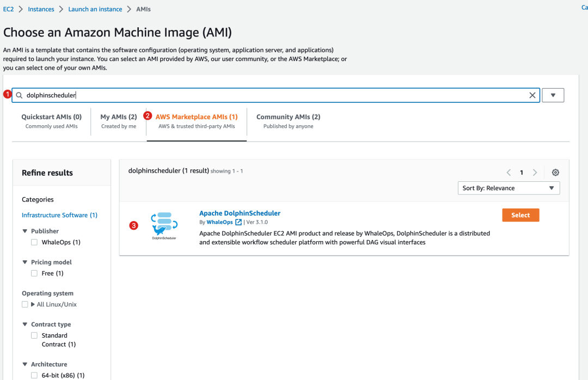Check the Standard Contract filter
Viewport: 588px width, 380px height.
click(x=34, y=335)
